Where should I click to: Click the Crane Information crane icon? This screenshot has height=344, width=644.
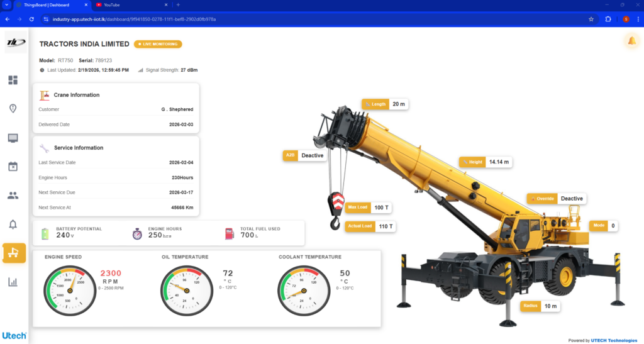click(45, 95)
